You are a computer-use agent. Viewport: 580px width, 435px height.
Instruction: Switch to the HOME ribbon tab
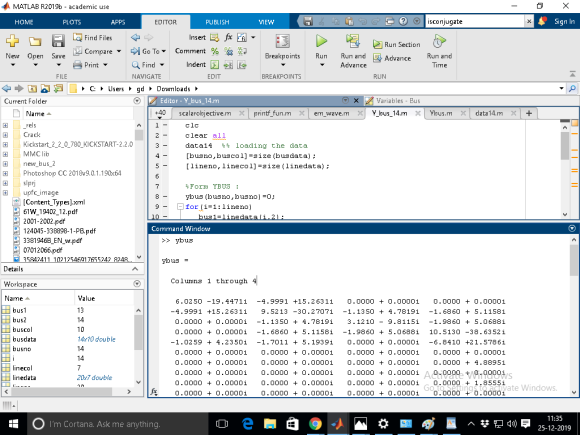coord(24,22)
